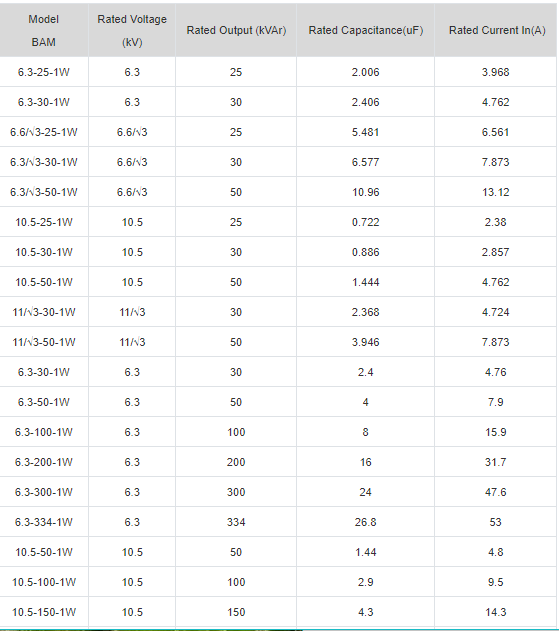Select model cell 11/√3-30-1W

pyautogui.click(x=43, y=312)
